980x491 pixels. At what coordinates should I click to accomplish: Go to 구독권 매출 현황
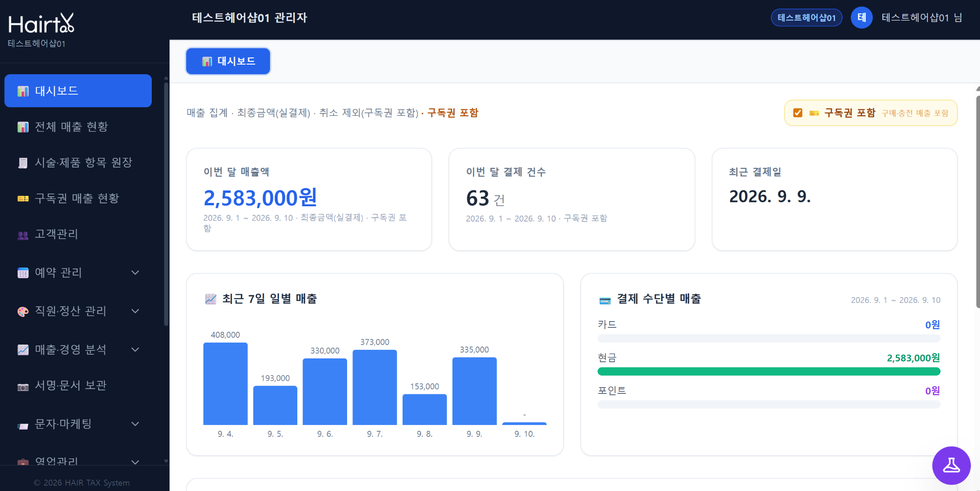78,199
